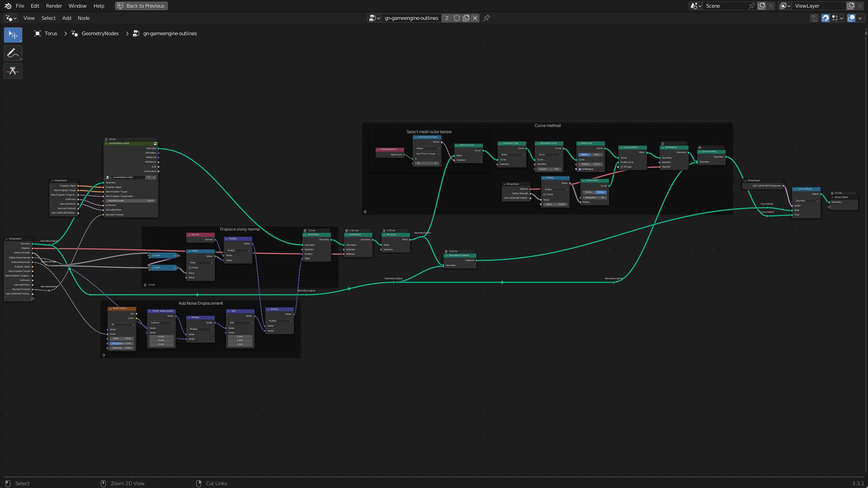Toggle Clamp checkbox in Divide node

coord(190,267)
